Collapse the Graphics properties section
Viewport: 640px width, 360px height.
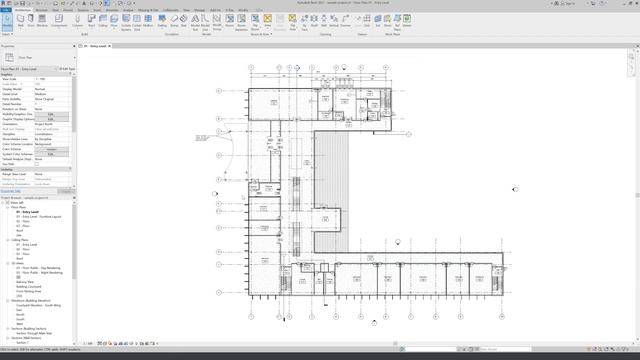tap(71, 74)
